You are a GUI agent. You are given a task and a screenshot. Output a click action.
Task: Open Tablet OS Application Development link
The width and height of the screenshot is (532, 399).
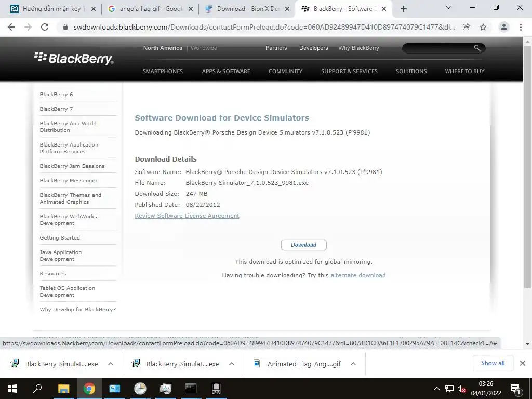pos(67,291)
